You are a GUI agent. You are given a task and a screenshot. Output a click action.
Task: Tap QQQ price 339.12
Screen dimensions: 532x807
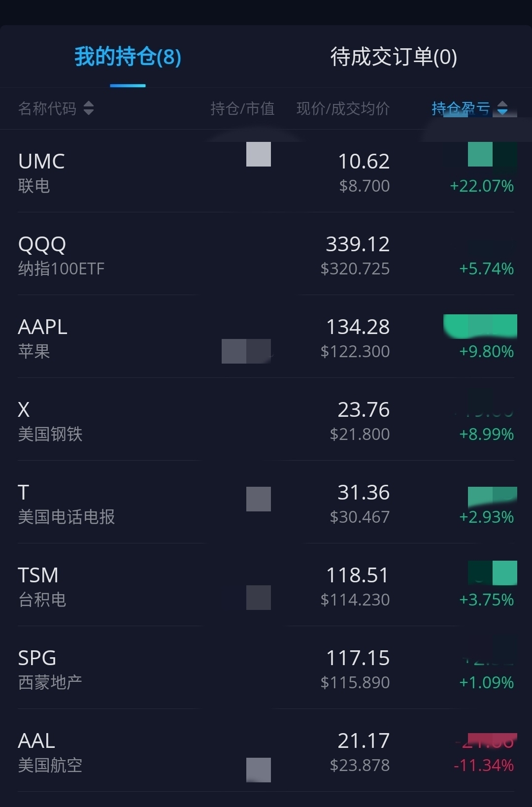[358, 244]
